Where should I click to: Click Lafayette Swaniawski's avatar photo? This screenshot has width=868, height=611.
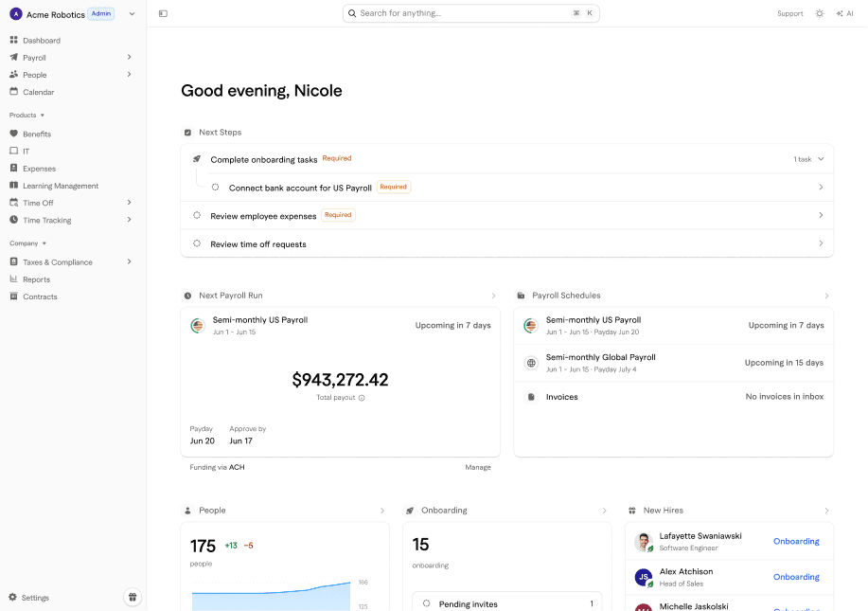click(644, 542)
